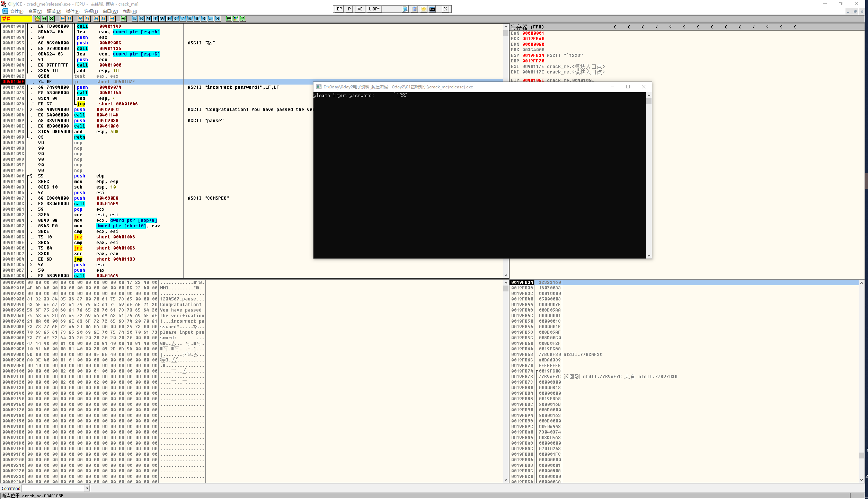Open the Breakpoints B window icon
868x499 pixels.
point(197,18)
